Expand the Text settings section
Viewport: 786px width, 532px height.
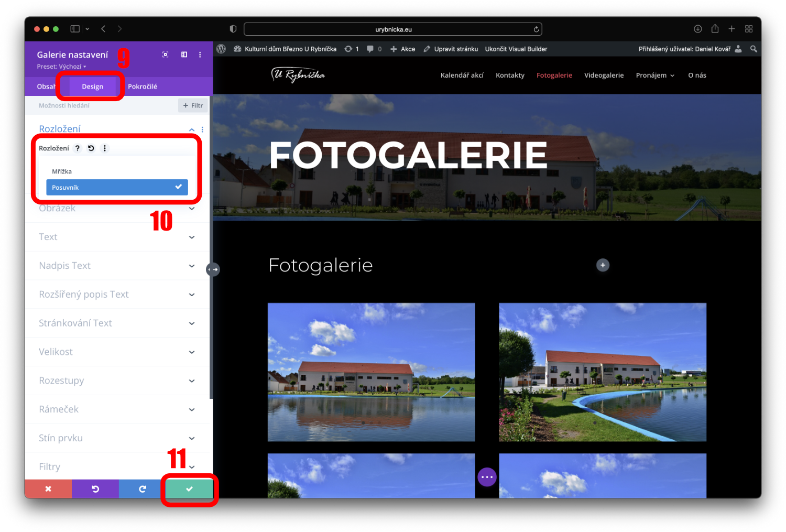[x=116, y=237]
